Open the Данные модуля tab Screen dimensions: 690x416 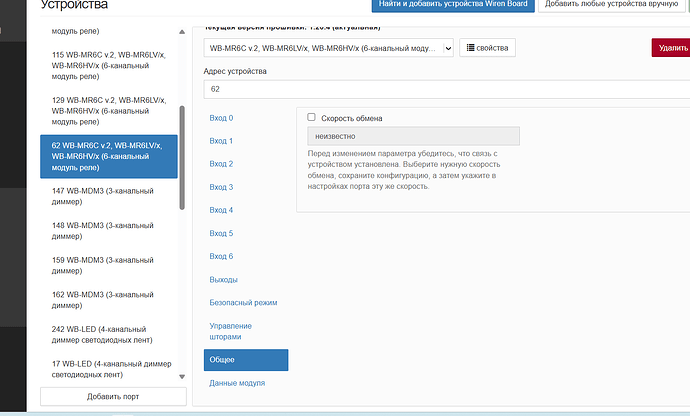tap(237, 383)
